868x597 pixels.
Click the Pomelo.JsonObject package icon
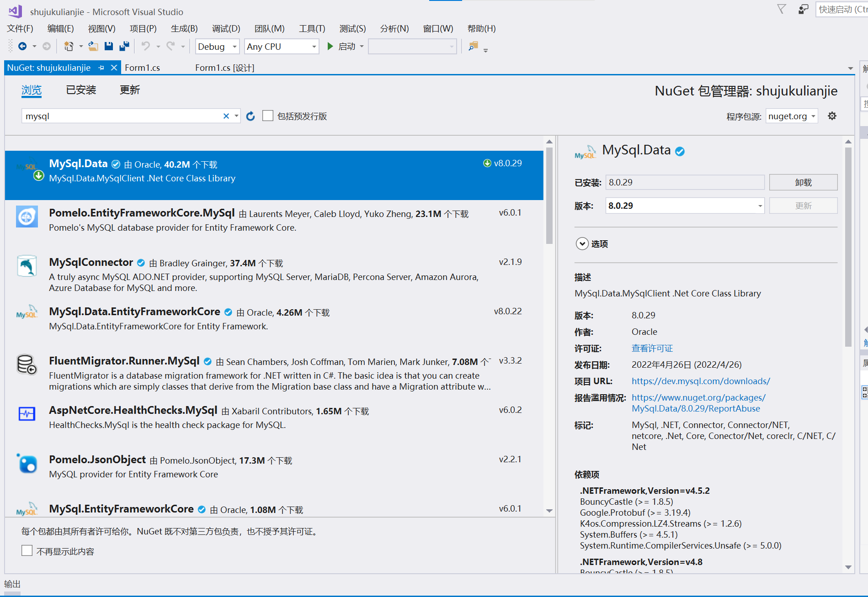click(27, 463)
